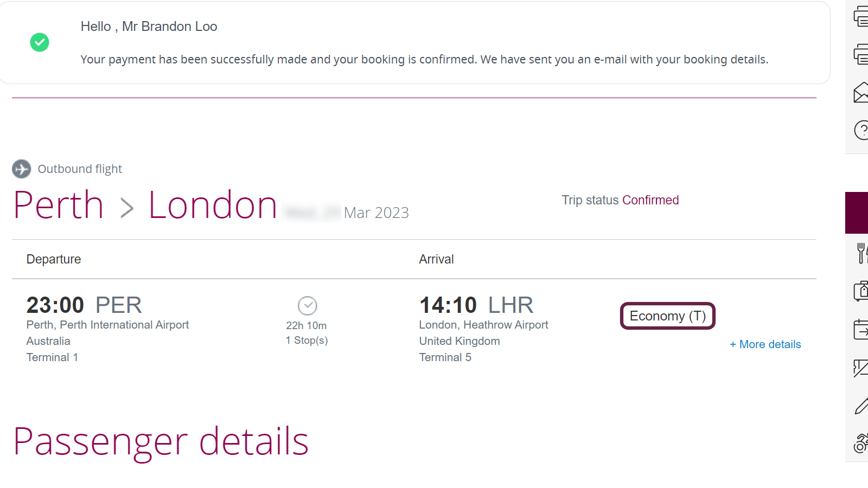Image resolution: width=868 pixels, height=488 pixels.
Task: Expand the '+ More details' flight link
Action: point(765,344)
